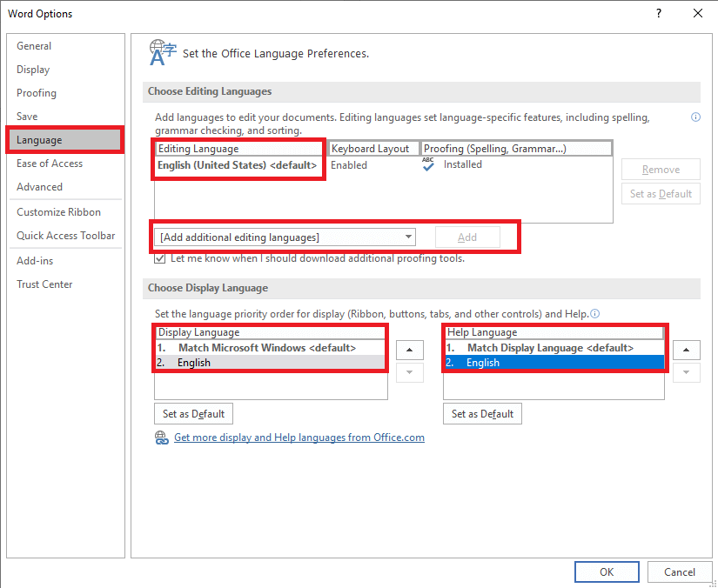Click the Help question mark button
The height and width of the screenshot is (588, 718).
[x=659, y=13]
